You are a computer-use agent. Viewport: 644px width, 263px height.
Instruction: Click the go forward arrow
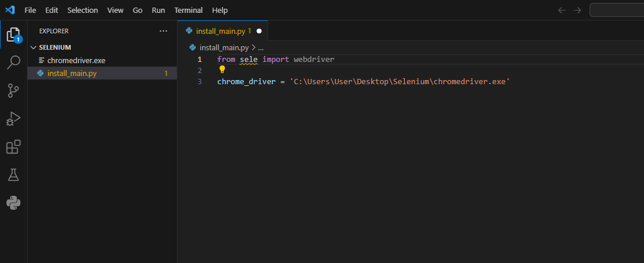577,11
